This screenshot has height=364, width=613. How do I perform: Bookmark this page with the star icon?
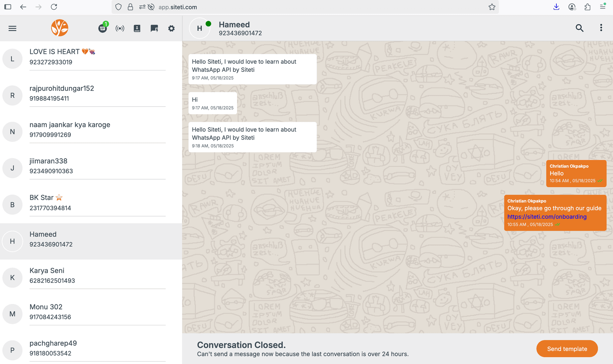pos(492,7)
